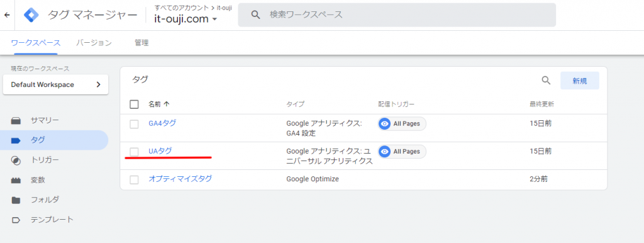Click the eye icon in UAタグ trigger
The image size is (644, 243).
pos(384,152)
